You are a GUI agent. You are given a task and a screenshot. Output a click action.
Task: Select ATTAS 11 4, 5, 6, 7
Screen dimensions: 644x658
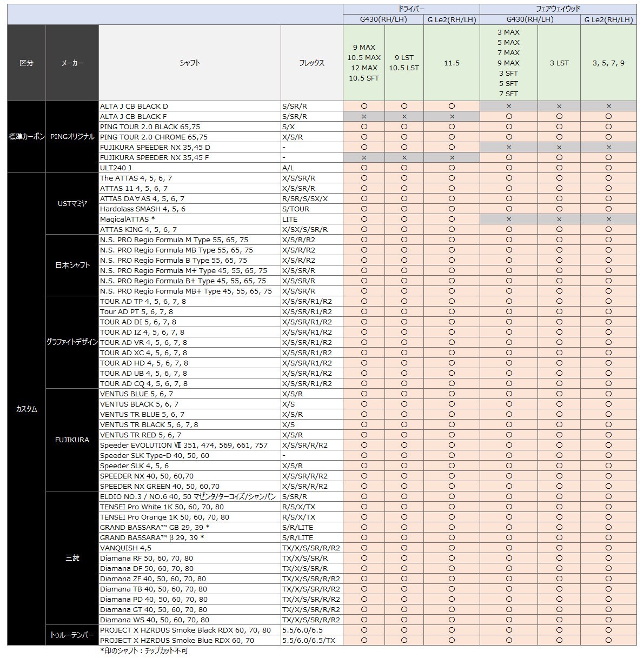[134, 189]
